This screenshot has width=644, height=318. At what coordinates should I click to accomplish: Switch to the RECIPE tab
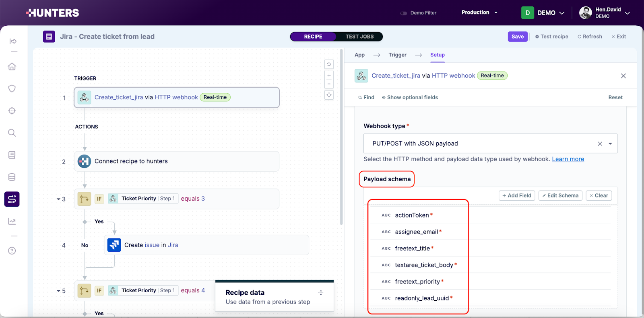[313, 37]
